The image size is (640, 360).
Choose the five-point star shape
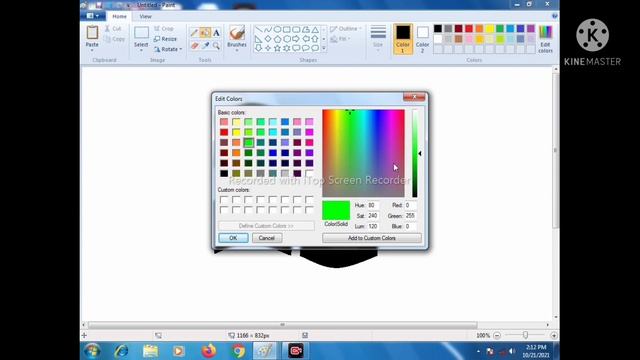pos(277,48)
